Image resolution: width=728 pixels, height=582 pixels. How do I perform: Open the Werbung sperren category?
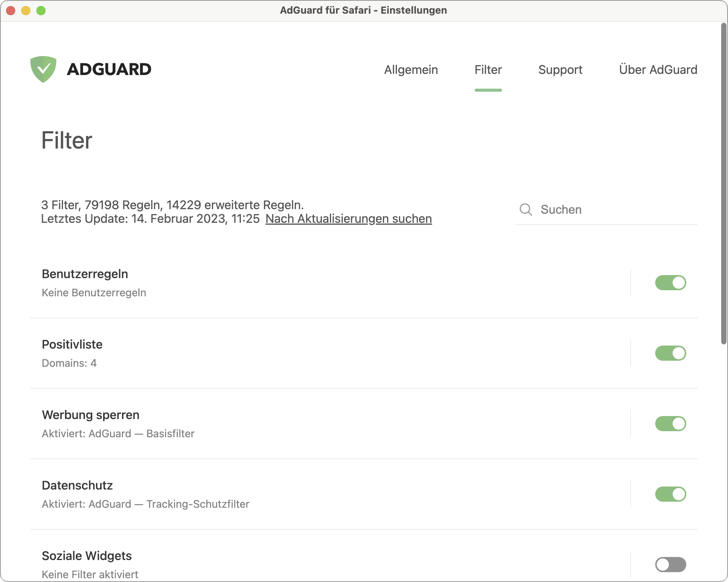[x=91, y=415]
